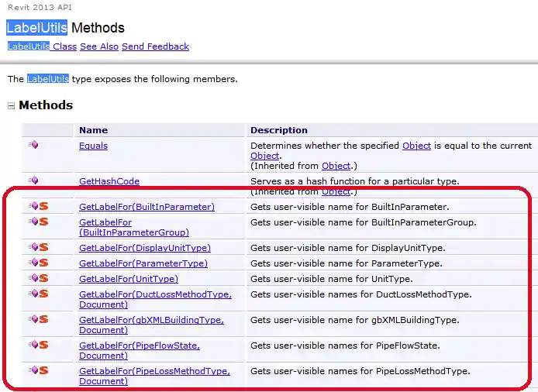Open the LabelUtils Class link
Screen dimensions: 538x392
42,46
